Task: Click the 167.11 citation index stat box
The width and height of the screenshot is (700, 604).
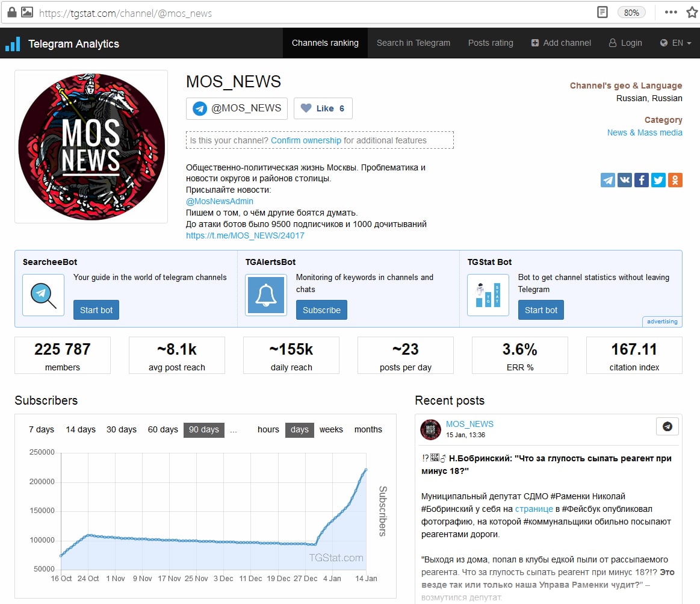Action: tap(634, 355)
